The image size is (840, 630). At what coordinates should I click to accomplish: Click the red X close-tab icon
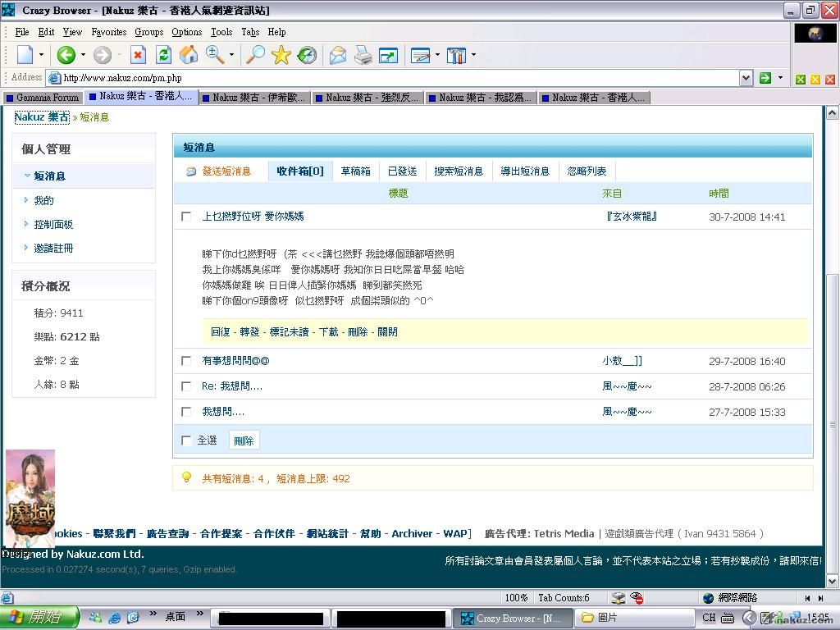(830, 80)
